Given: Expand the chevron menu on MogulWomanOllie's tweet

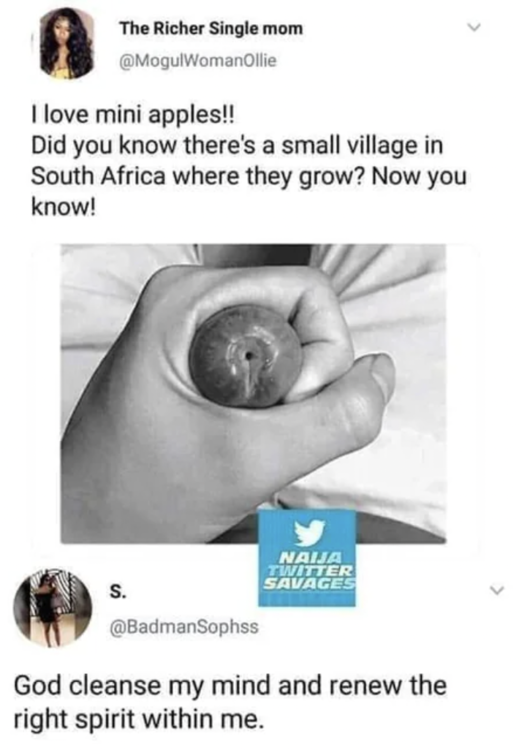Looking at the screenshot, I should tap(474, 29).
